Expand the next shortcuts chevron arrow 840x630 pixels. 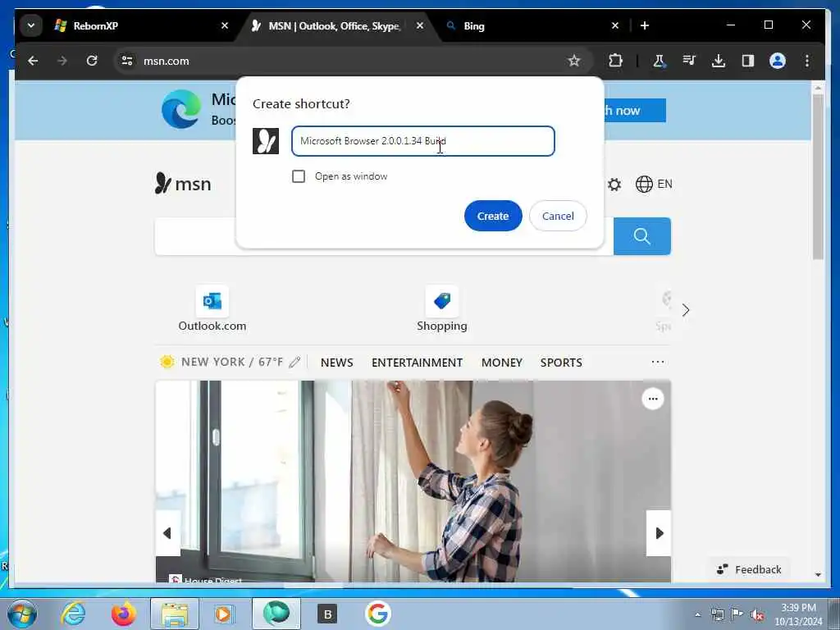[x=686, y=310]
